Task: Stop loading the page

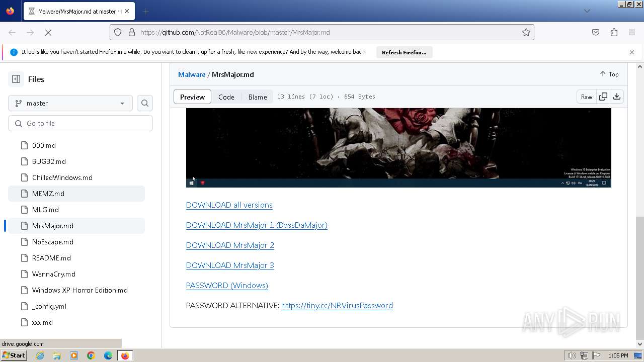Action: tap(48, 32)
